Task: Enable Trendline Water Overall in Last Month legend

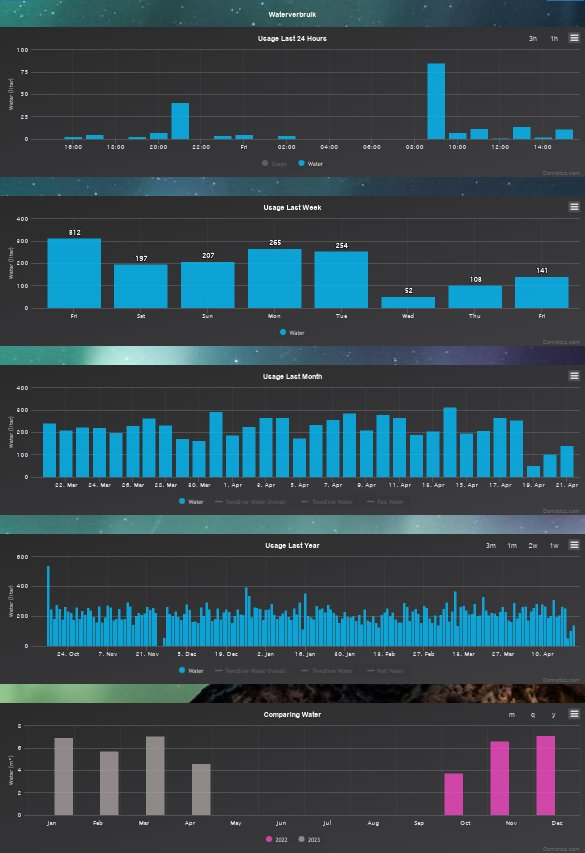Action: pos(251,502)
